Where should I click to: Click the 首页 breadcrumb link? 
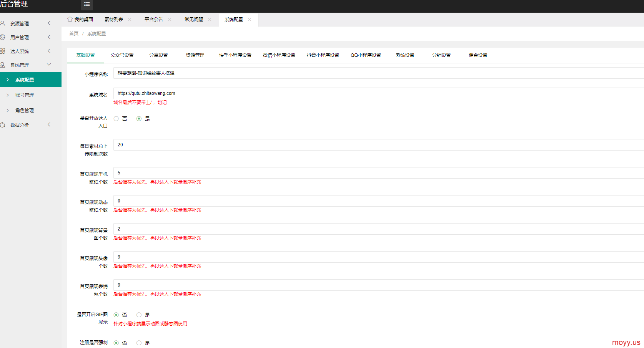pos(74,34)
